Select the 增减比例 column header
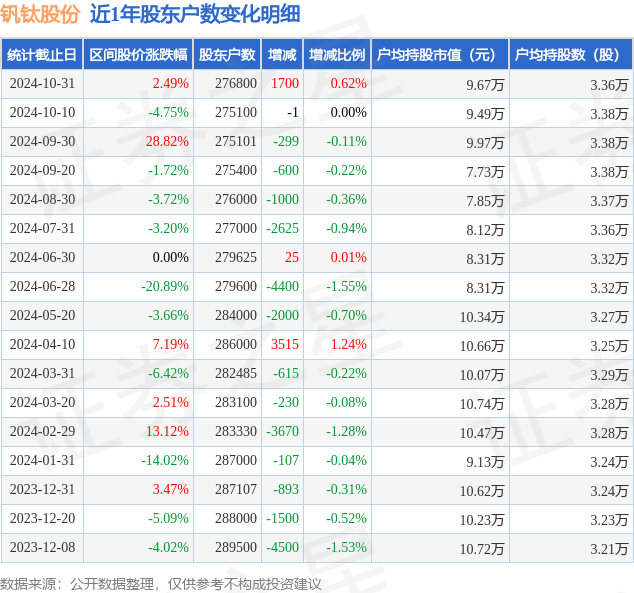634x593 pixels. click(x=337, y=55)
